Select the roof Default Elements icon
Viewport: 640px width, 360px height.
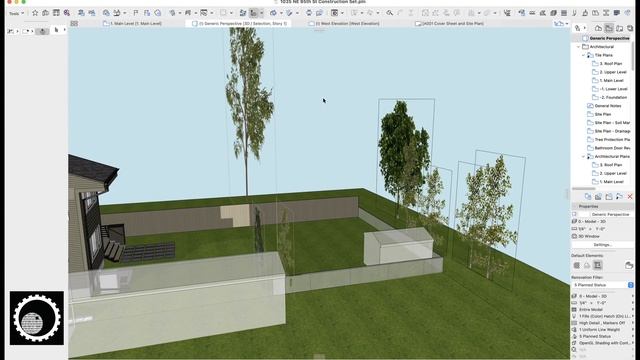click(x=587, y=265)
